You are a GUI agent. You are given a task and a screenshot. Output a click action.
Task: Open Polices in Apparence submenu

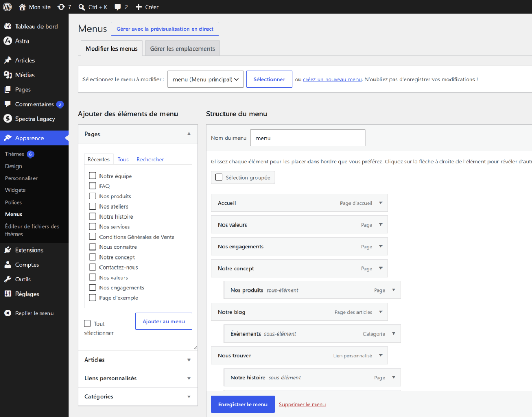tap(13, 202)
